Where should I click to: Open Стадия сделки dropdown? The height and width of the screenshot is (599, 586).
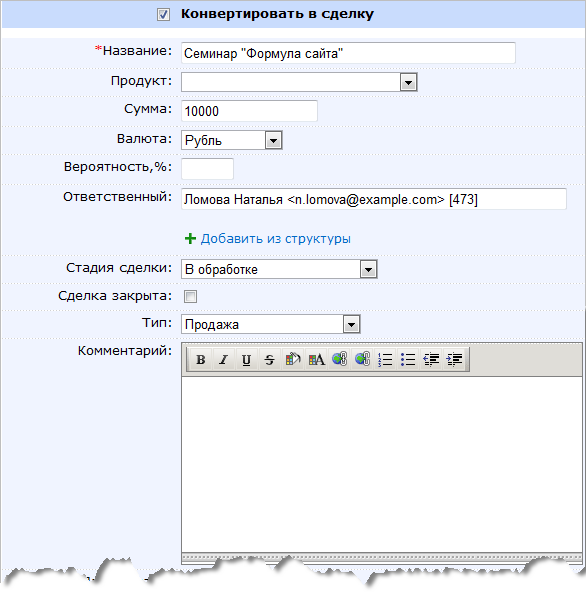click(x=279, y=269)
